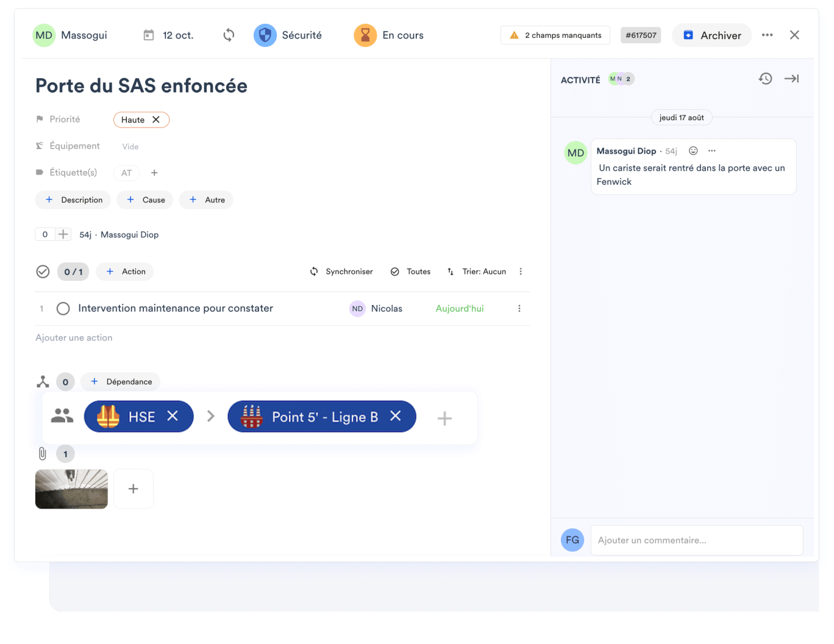Screen dimensions: 834x644
Task: Collapse the activity panel with the arrow icon
Action: coord(791,79)
